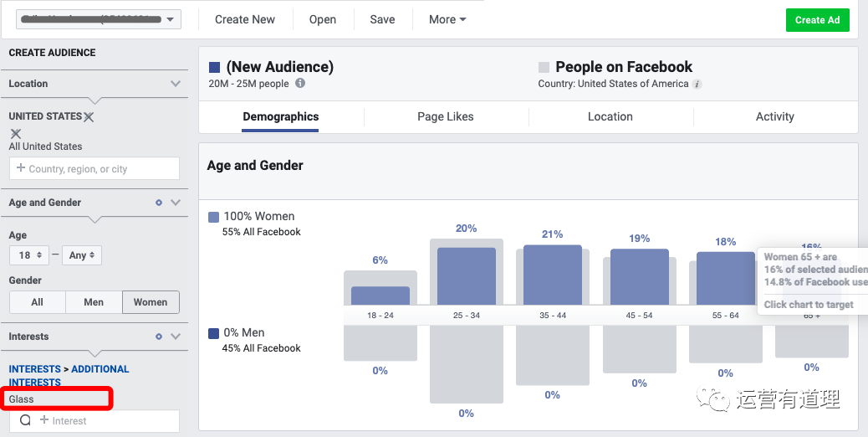The height and width of the screenshot is (437, 868).
Task: Select All genders
Action: [x=37, y=302]
